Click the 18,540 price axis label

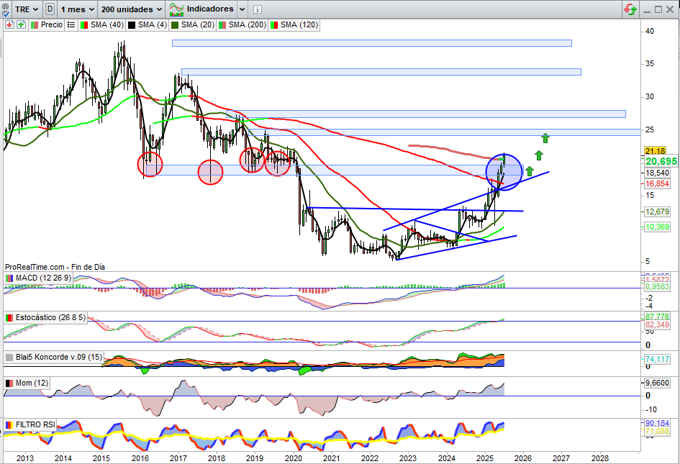(x=657, y=173)
